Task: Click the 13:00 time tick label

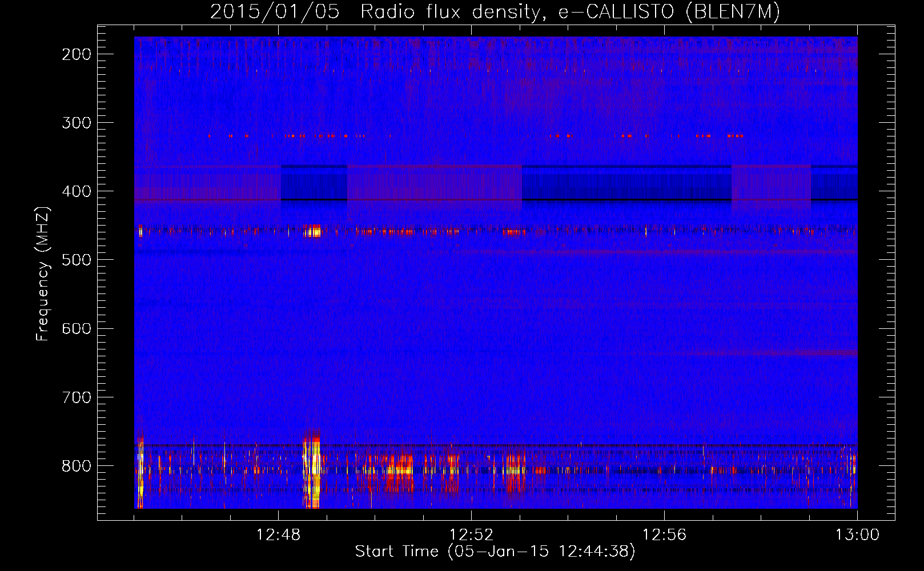Action: tap(857, 535)
